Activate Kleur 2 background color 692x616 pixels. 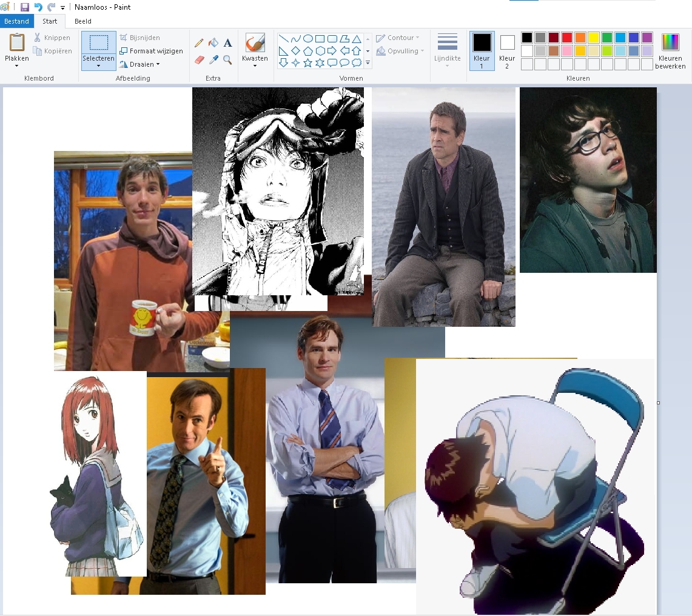(x=507, y=50)
